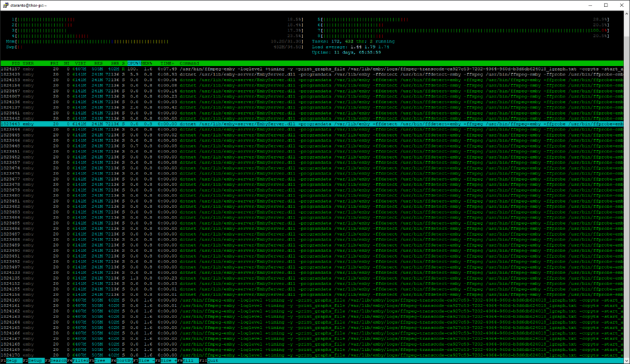
Task: Click the TIME+ column header
Action: [x=167, y=64]
